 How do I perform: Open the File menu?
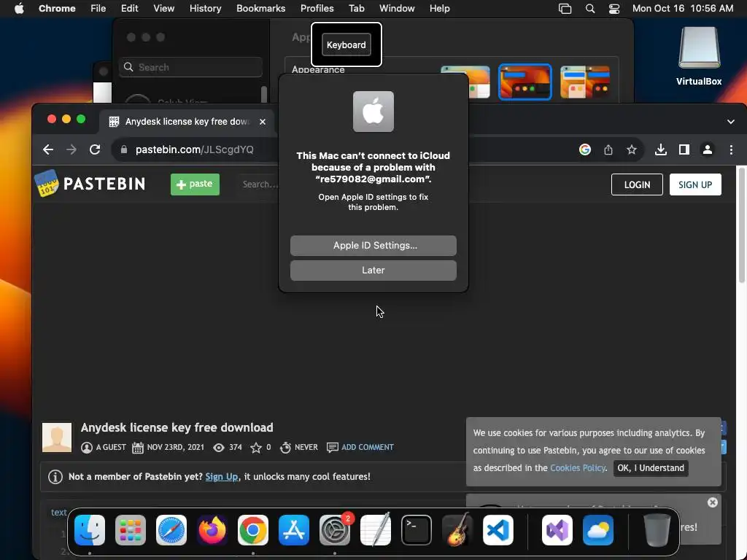point(98,9)
